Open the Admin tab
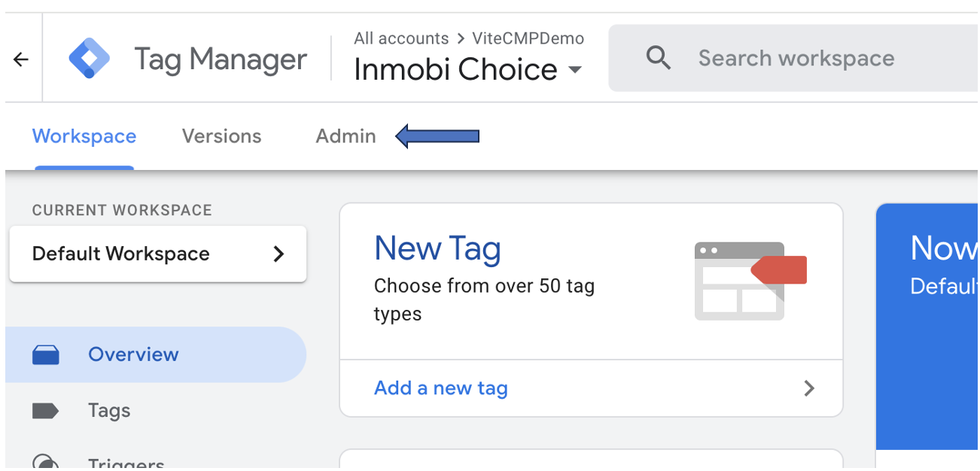 pyautogui.click(x=345, y=136)
